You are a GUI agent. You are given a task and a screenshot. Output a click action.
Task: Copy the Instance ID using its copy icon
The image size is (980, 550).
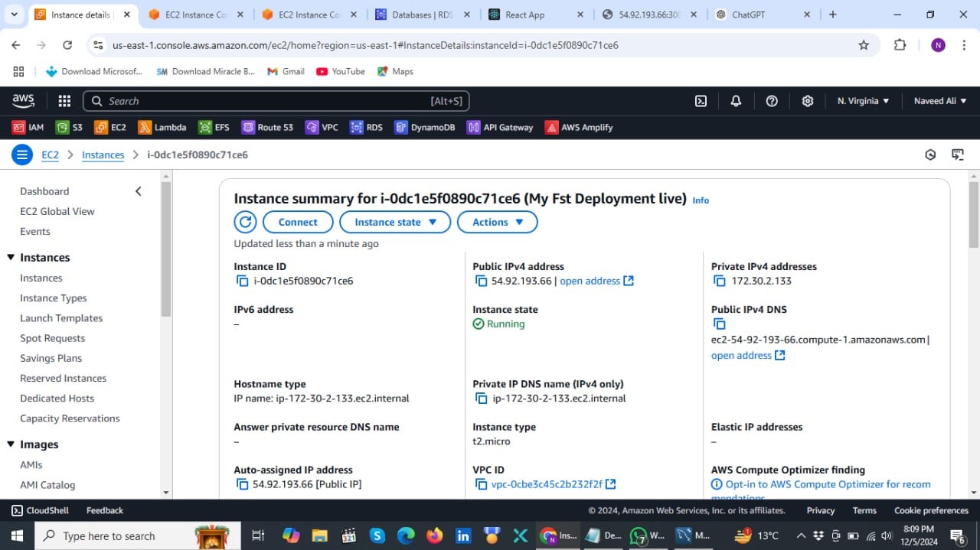[x=243, y=281]
